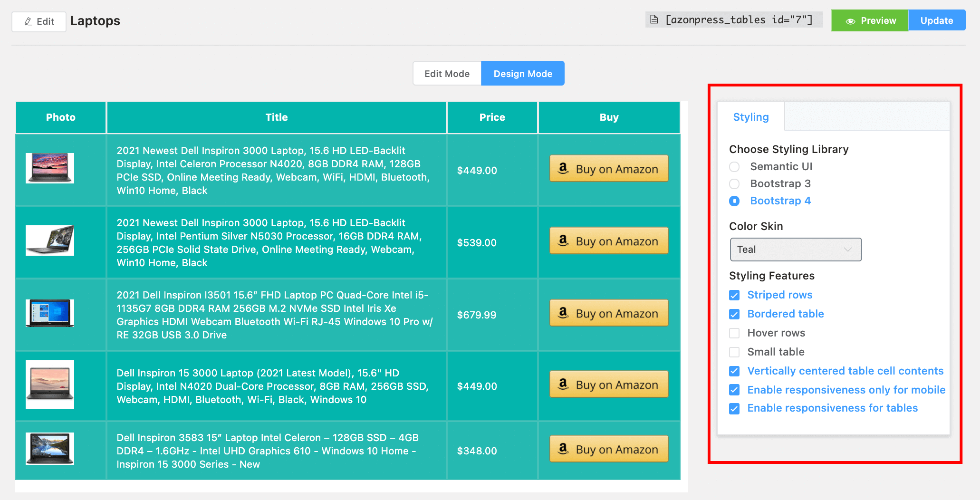Click Buy on Amazon for the Inspiron 15 3000 Latest Model

coord(609,385)
